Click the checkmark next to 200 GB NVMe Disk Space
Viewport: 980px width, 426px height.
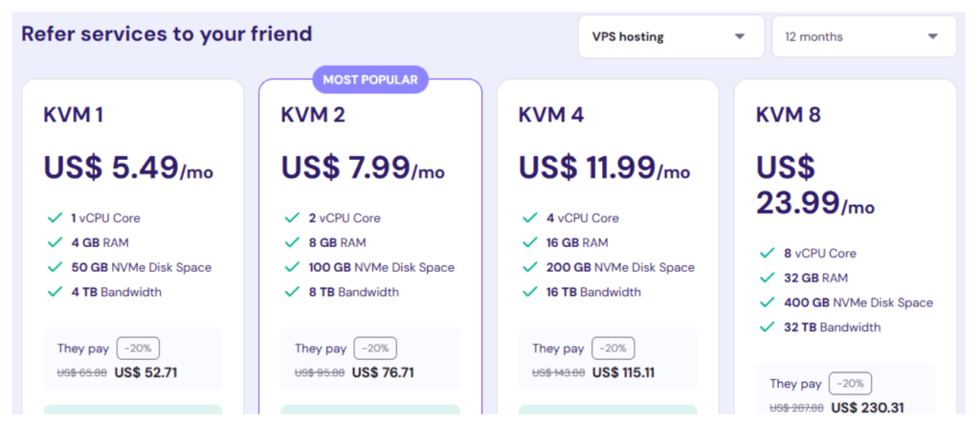528,268
